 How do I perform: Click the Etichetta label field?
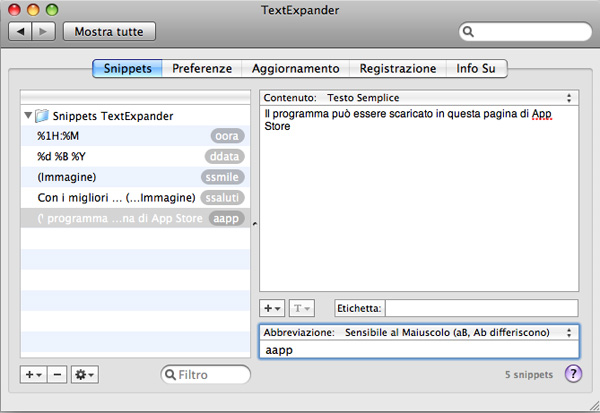tap(481, 308)
